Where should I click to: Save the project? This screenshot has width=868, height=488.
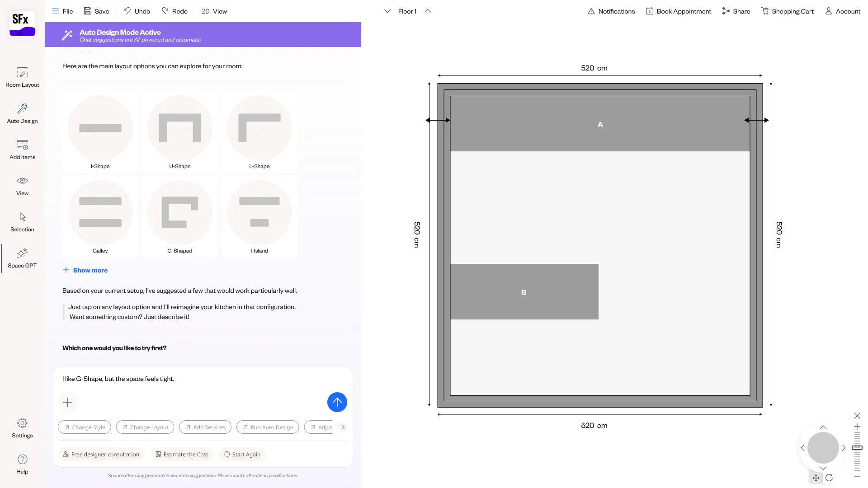point(96,11)
